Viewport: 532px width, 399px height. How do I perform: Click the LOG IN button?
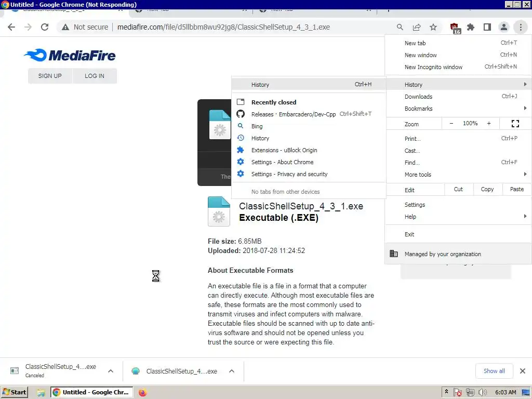(95, 76)
